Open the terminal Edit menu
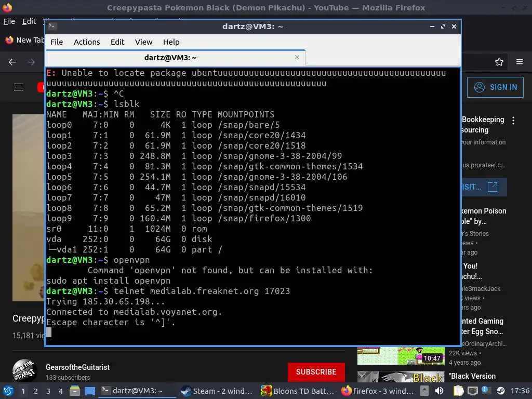The width and height of the screenshot is (532, 399). [117, 42]
